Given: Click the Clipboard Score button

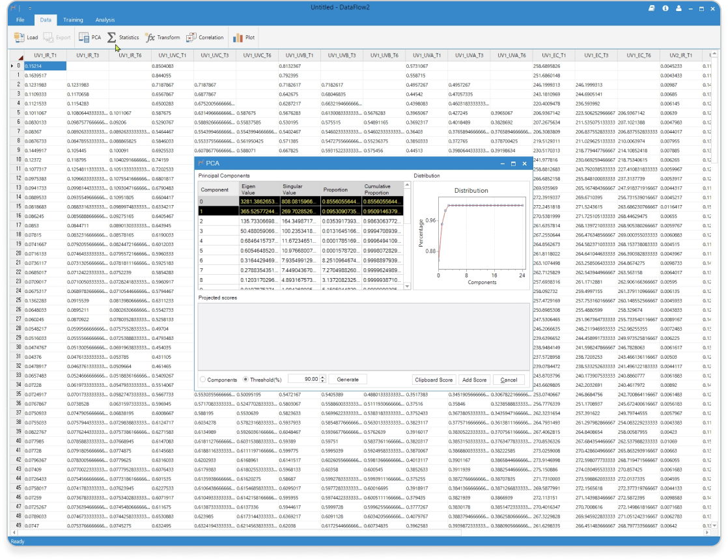Looking at the screenshot, I should [433, 380].
